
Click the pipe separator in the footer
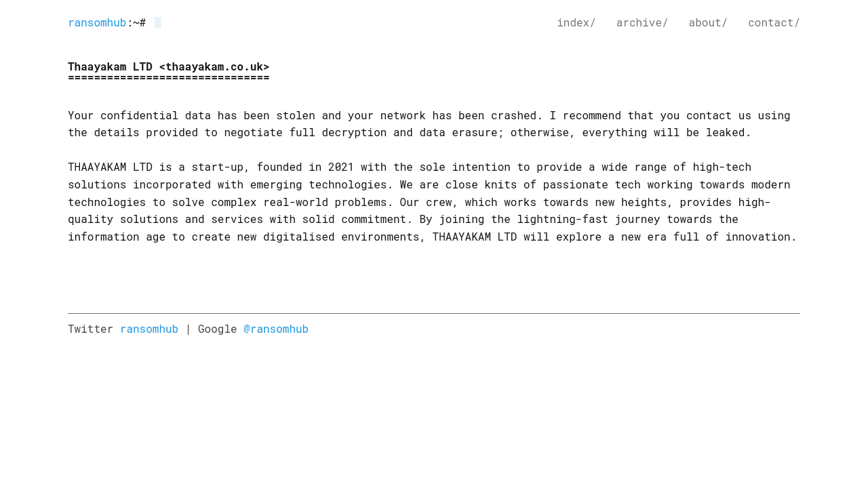click(x=189, y=329)
